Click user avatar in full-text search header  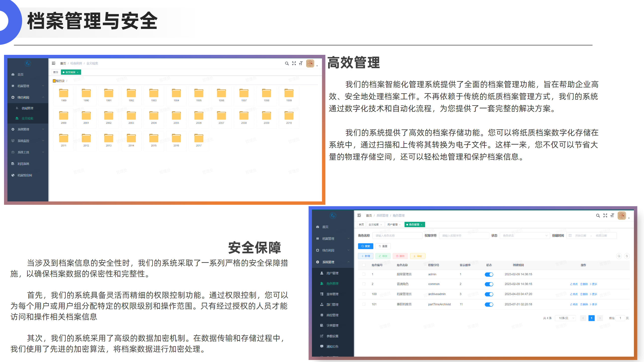pos(310,63)
